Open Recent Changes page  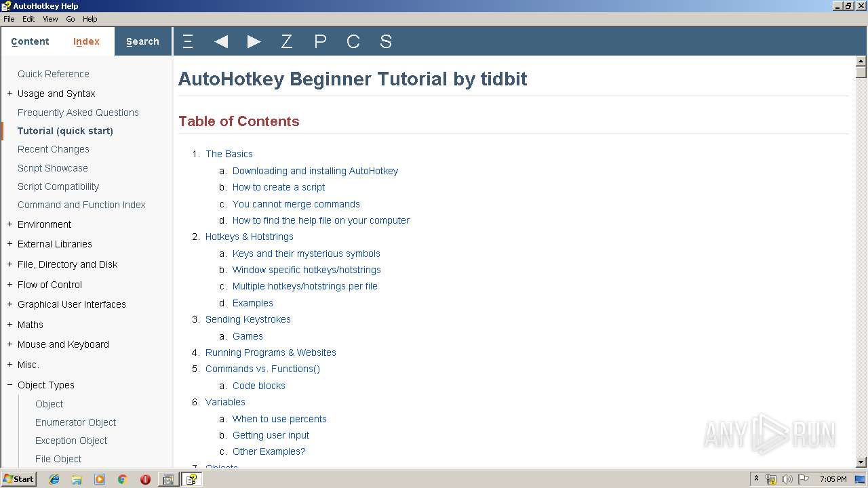click(54, 149)
